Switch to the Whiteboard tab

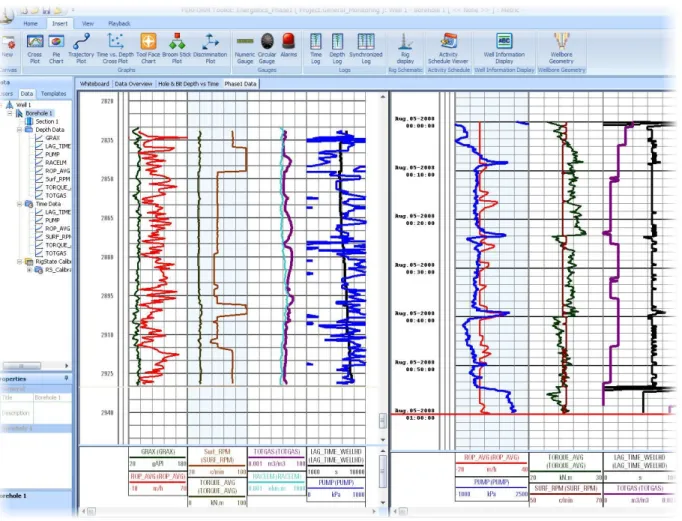click(x=94, y=83)
